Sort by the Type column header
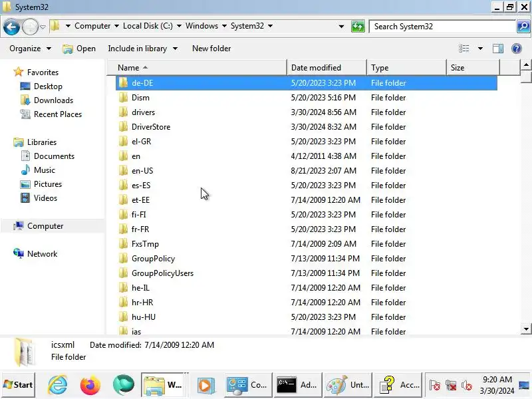 click(406, 68)
